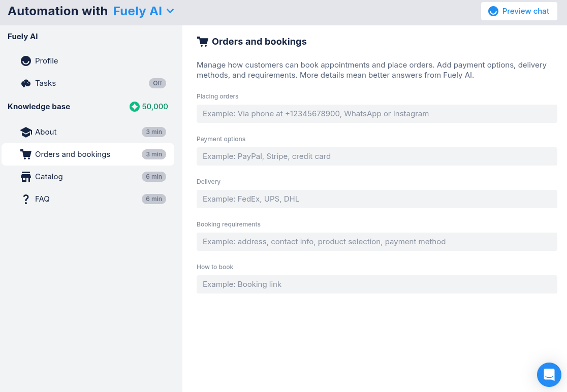Go to the FAQ section

42,199
